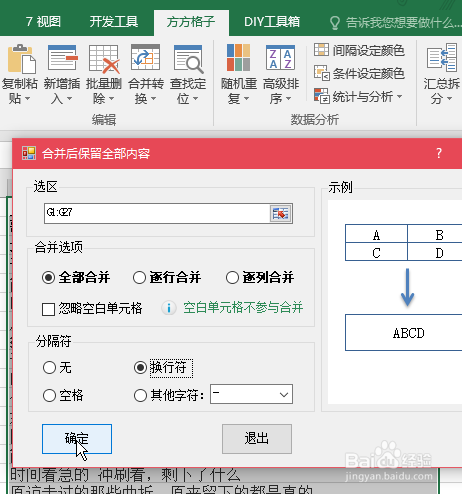
Task: Click the ABCD merged example cell
Action: [403, 333]
